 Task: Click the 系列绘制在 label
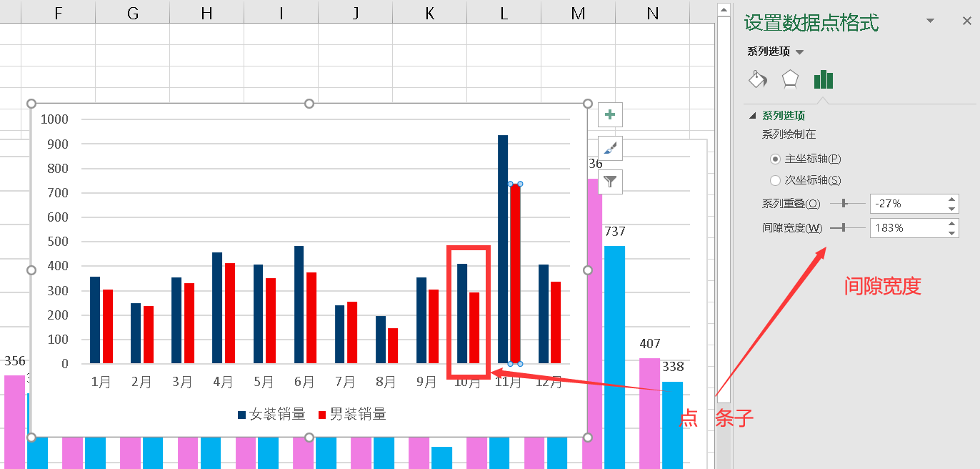click(x=789, y=134)
